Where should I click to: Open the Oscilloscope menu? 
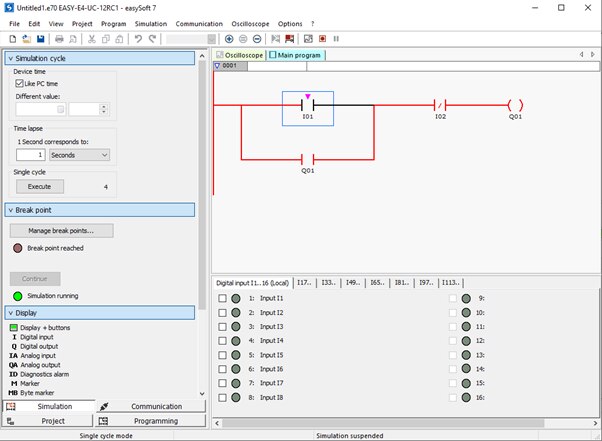point(250,23)
